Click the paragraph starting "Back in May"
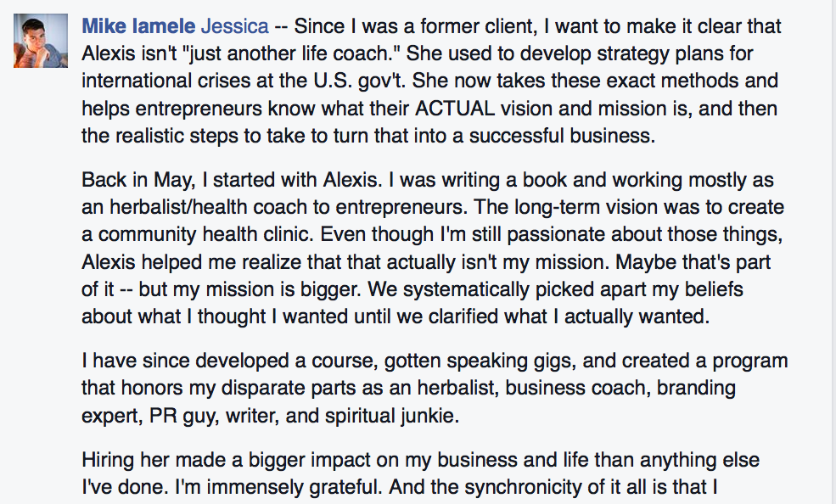The width and height of the screenshot is (836, 504). (x=433, y=249)
